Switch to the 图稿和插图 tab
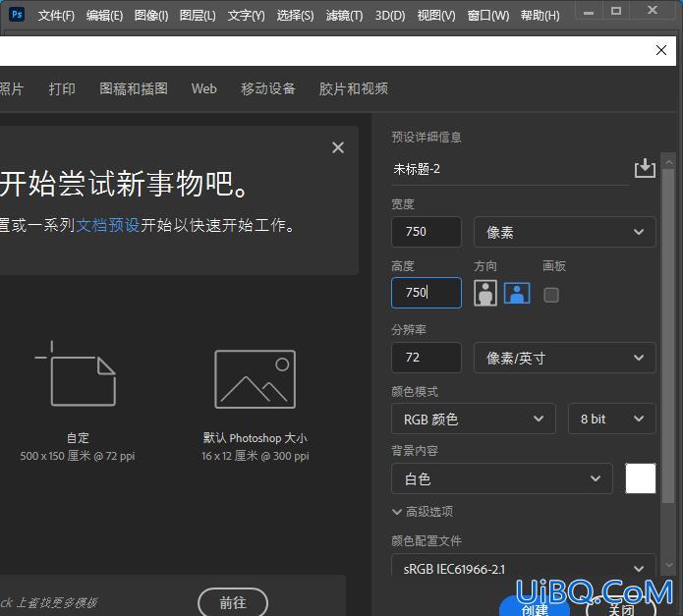This screenshot has width=683, height=616. coord(134,88)
